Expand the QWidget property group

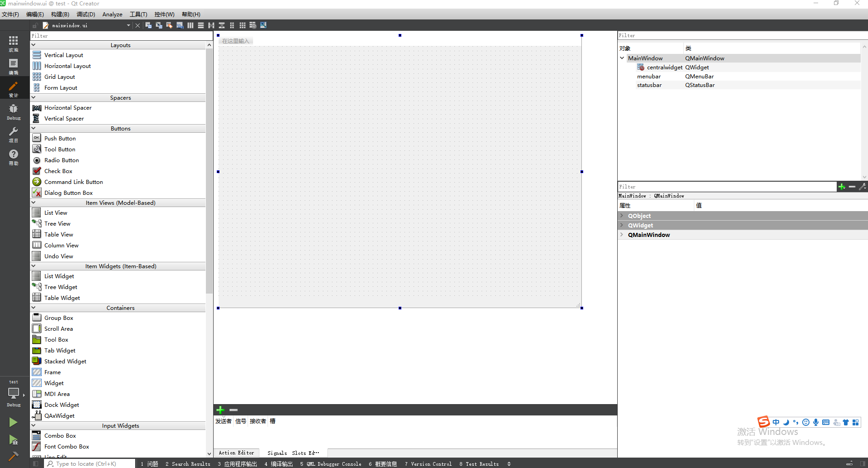coord(622,225)
